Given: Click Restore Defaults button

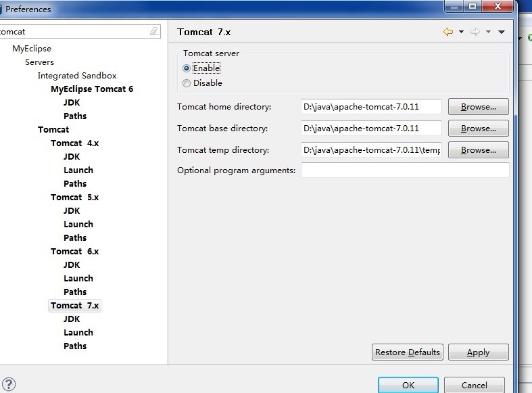Looking at the screenshot, I should click(408, 352).
